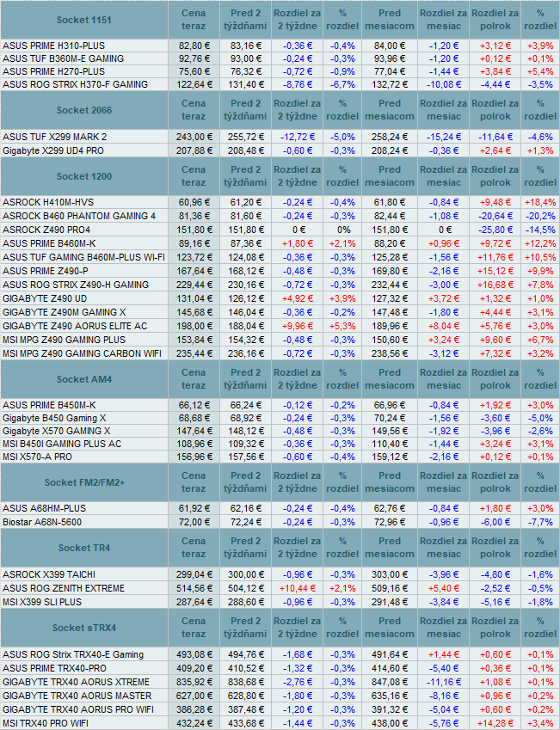This screenshot has width=560, height=730.
Task: Select MSI X570-A PRO product name
Action: [37, 457]
